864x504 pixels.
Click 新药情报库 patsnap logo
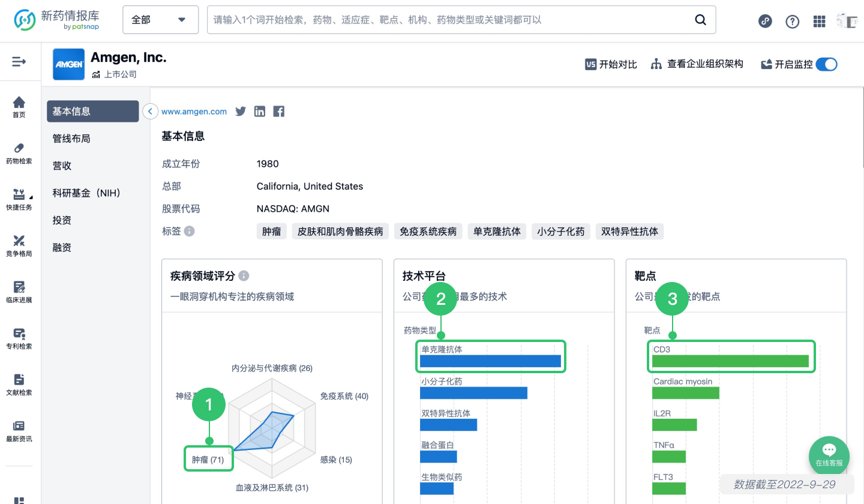tap(57, 20)
